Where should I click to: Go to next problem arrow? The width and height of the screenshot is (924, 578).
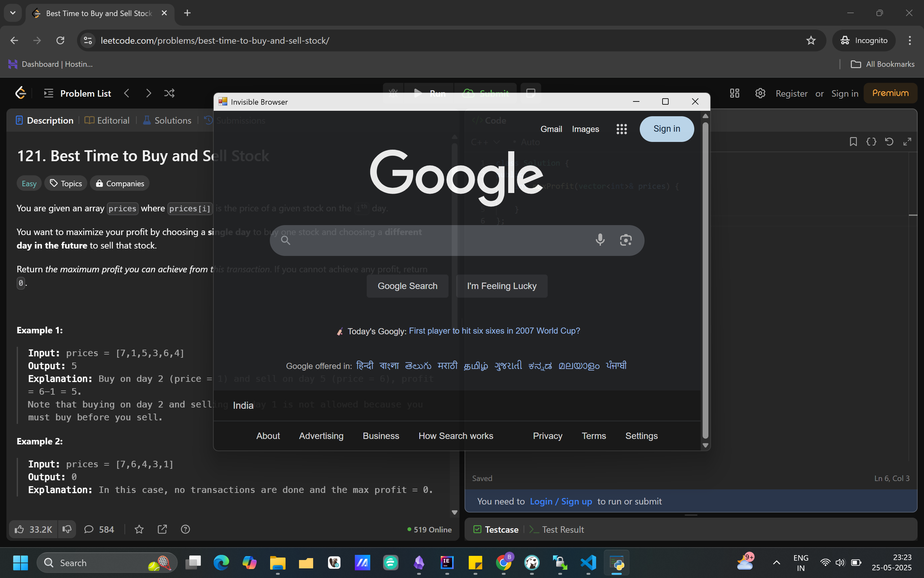(x=149, y=93)
